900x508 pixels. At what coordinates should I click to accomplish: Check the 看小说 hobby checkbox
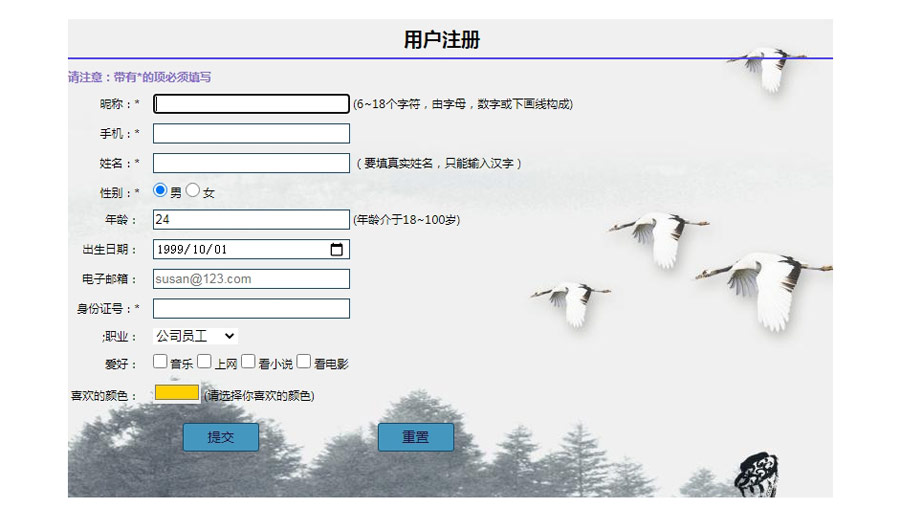pyautogui.click(x=248, y=361)
